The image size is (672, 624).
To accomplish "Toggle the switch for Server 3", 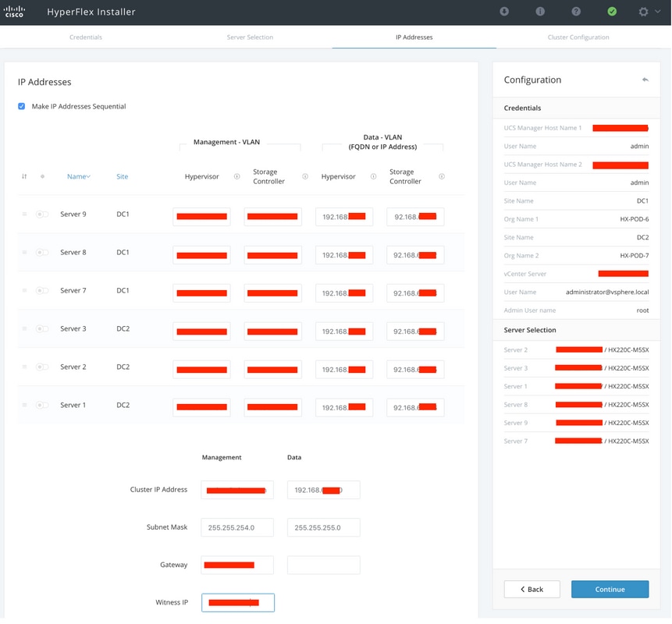I will (x=42, y=328).
